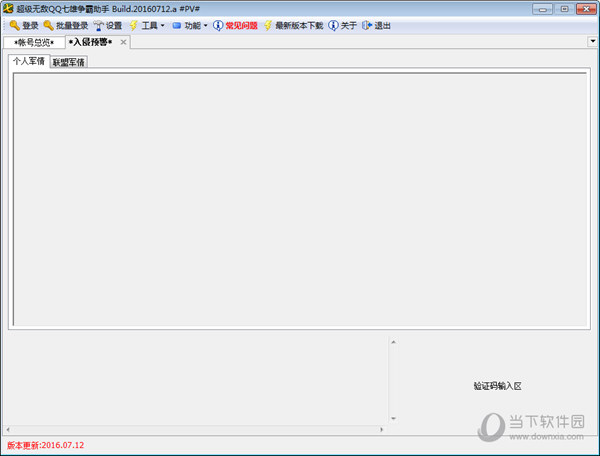
Task: Open the 关于 about label
Action: [349, 26]
